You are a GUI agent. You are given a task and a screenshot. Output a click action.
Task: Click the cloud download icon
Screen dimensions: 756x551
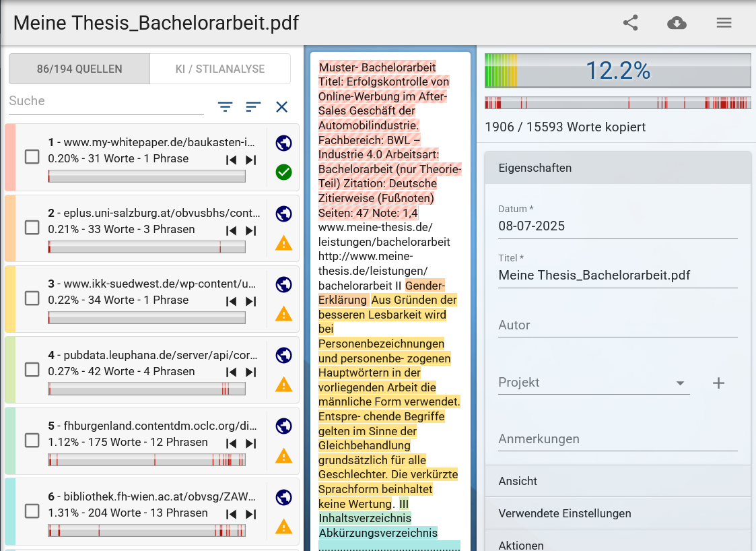tap(677, 23)
